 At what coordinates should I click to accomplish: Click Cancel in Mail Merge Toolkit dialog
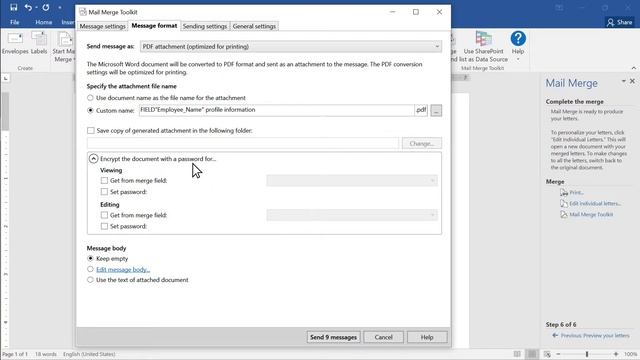pyautogui.click(x=383, y=337)
